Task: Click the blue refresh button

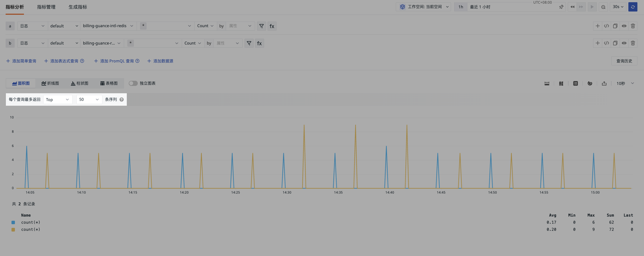Action: pos(633,7)
